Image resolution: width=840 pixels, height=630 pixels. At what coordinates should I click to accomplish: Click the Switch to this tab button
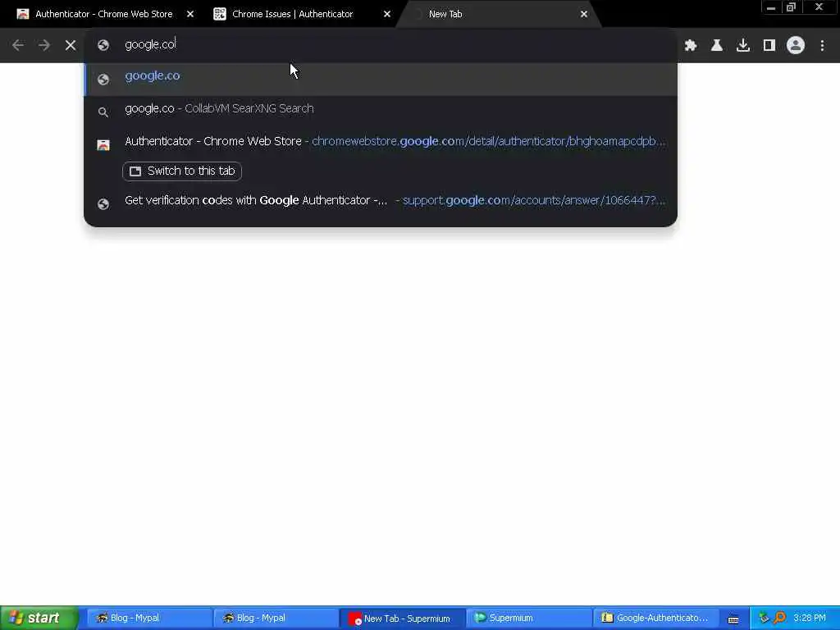pyautogui.click(x=182, y=171)
